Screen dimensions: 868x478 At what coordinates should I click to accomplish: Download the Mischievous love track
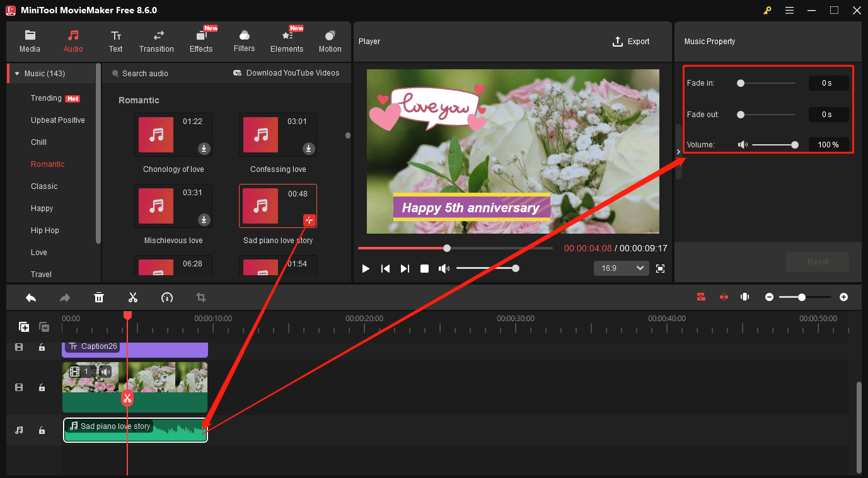tap(204, 220)
